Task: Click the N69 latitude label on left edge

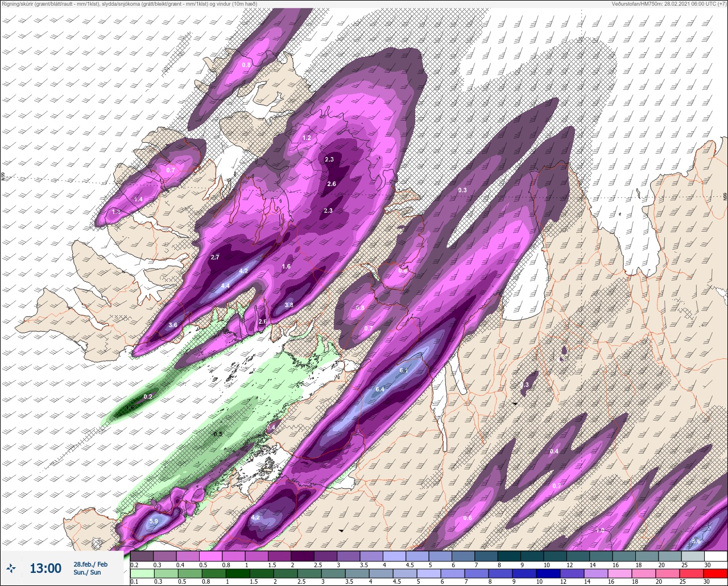Action: click(3, 177)
